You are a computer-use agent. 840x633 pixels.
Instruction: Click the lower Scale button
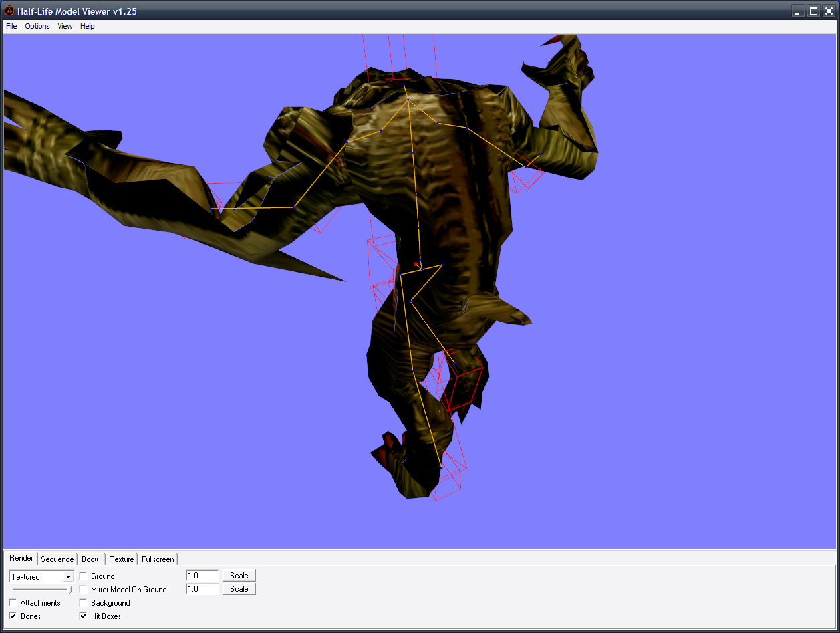coord(239,589)
